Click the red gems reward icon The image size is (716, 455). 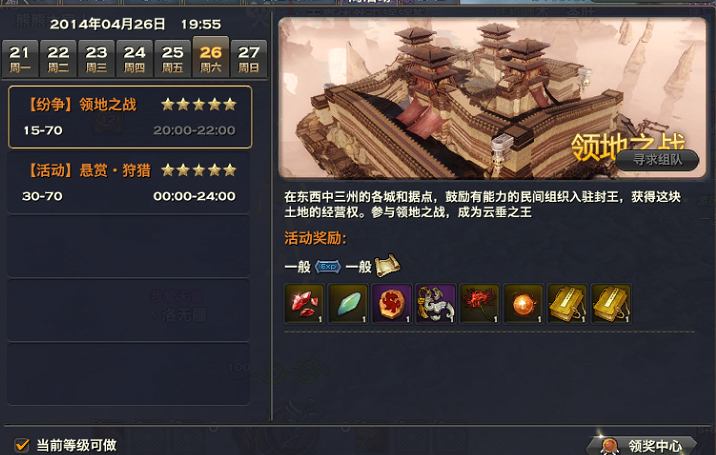click(304, 304)
